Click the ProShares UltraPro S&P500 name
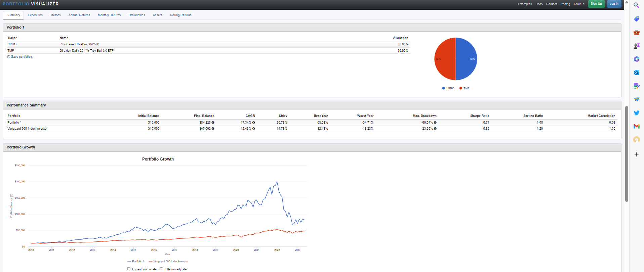This screenshot has height=272, width=644. click(x=79, y=44)
